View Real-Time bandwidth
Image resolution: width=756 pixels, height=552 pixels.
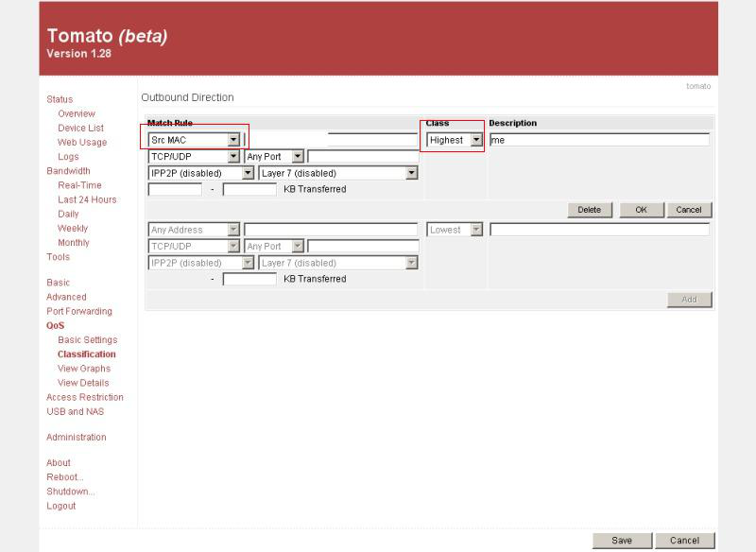pyautogui.click(x=79, y=185)
